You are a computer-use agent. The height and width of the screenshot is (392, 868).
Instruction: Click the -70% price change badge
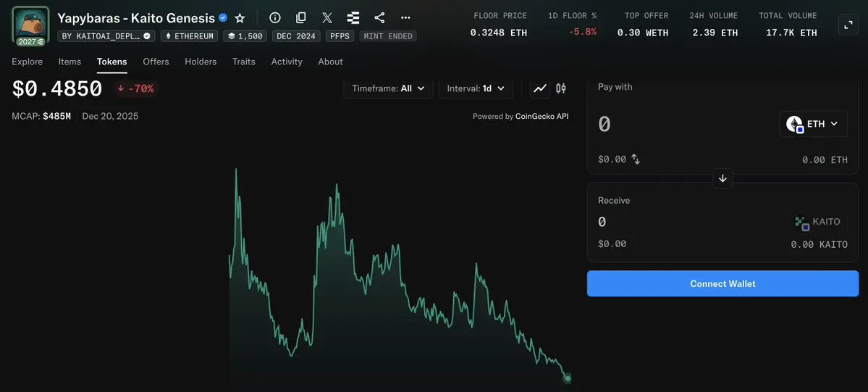tap(135, 88)
